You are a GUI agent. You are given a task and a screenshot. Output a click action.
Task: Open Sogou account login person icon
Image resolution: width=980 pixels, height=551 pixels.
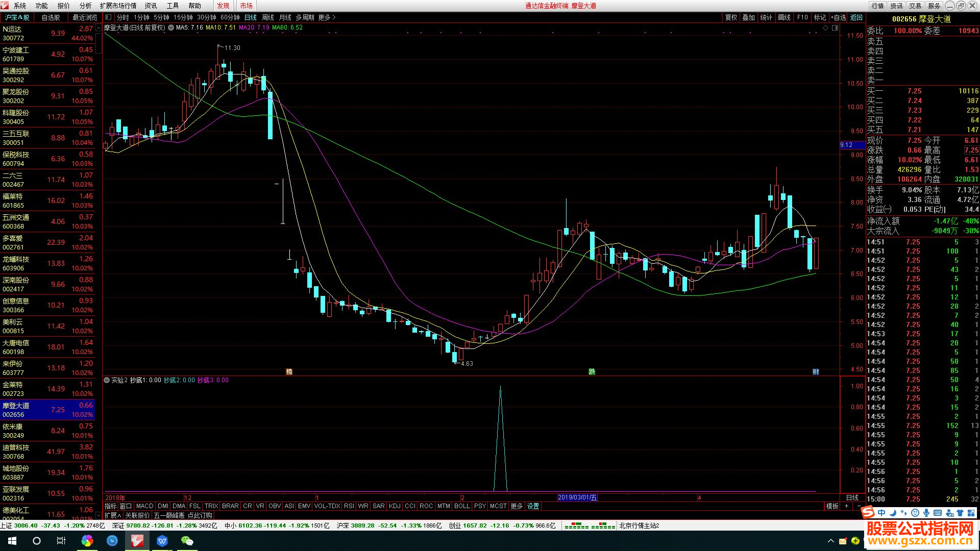(x=949, y=513)
